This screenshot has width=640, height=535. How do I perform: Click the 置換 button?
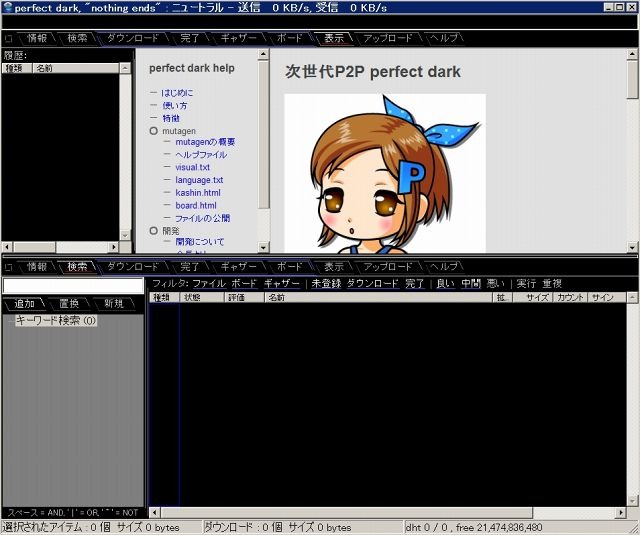coord(69,304)
